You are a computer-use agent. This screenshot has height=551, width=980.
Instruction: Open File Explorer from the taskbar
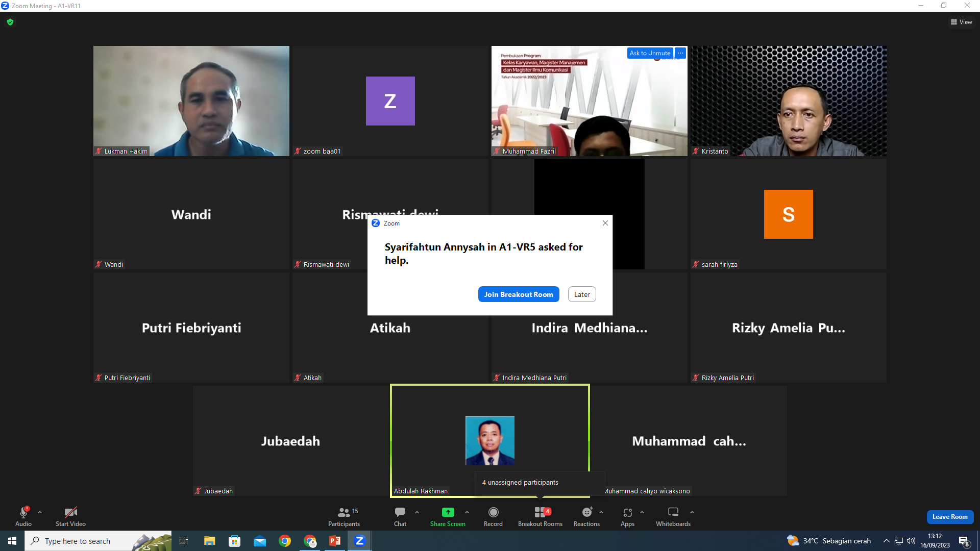pyautogui.click(x=209, y=541)
